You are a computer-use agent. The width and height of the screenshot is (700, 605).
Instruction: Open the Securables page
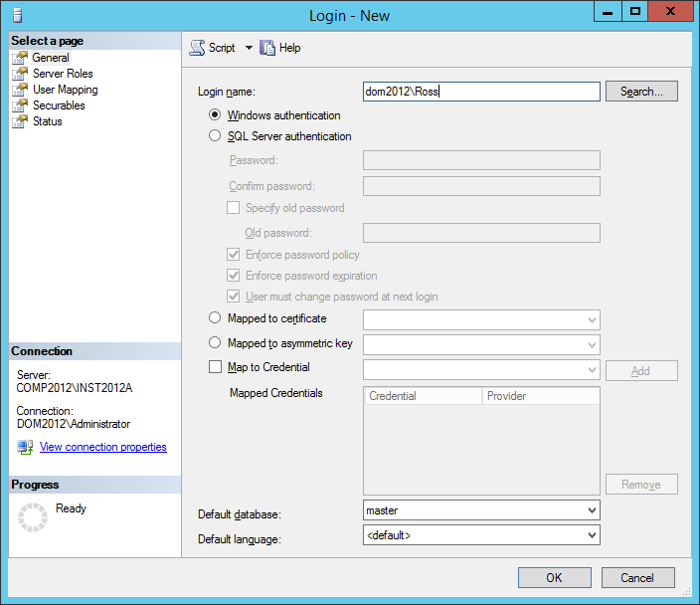coord(59,105)
